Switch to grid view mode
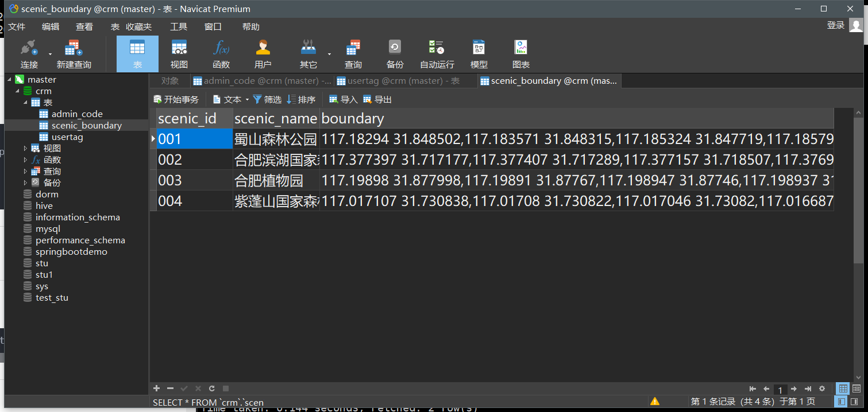The image size is (868, 412). pyautogui.click(x=843, y=388)
